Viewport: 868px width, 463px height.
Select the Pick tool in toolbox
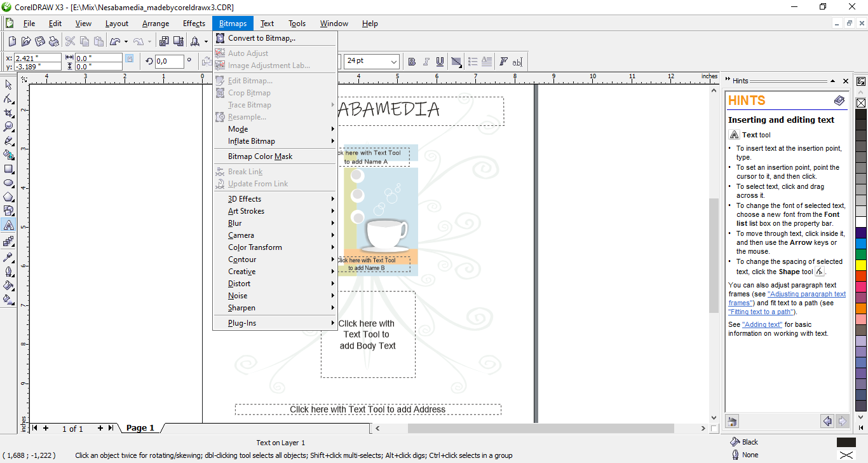[9, 85]
